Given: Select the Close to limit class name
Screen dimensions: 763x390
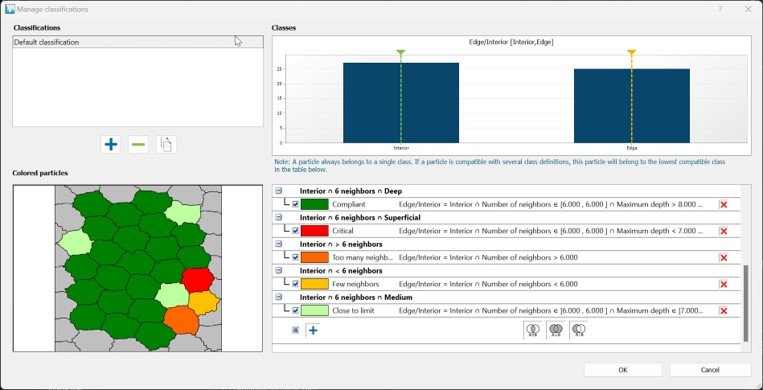Looking at the screenshot, I should 353,311.
